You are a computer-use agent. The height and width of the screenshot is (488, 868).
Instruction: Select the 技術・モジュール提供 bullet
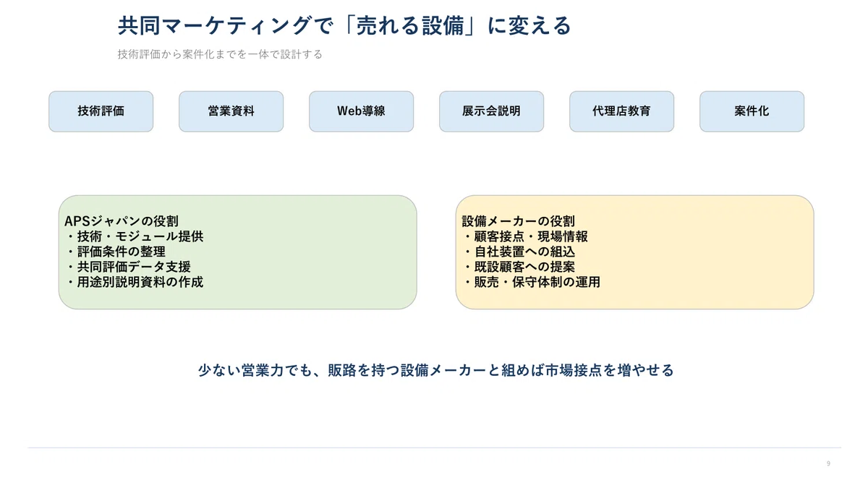pos(135,236)
